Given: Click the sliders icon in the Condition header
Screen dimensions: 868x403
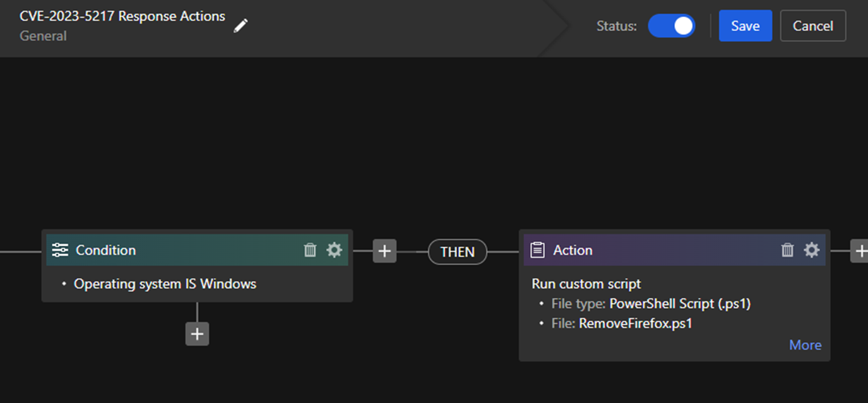Looking at the screenshot, I should [x=60, y=250].
